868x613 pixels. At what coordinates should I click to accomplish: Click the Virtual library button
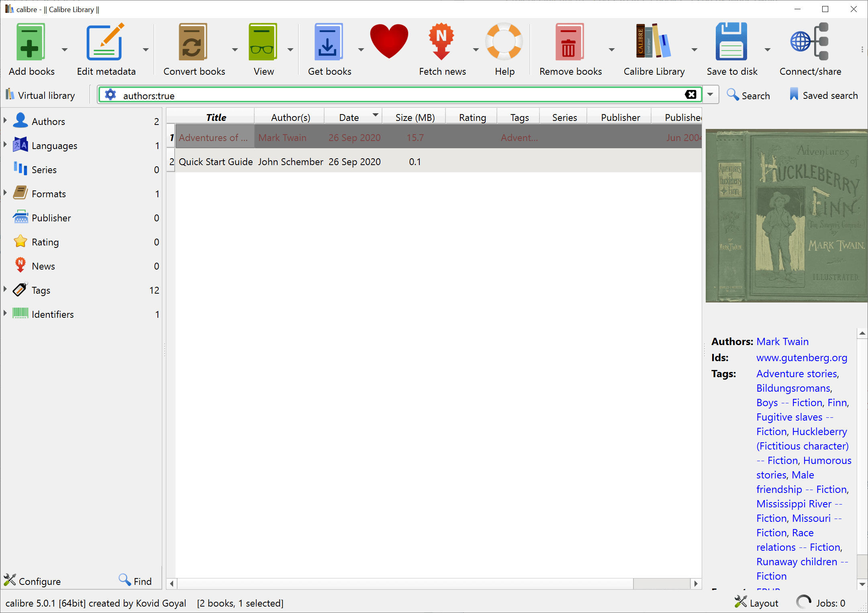(x=40, y=95)
